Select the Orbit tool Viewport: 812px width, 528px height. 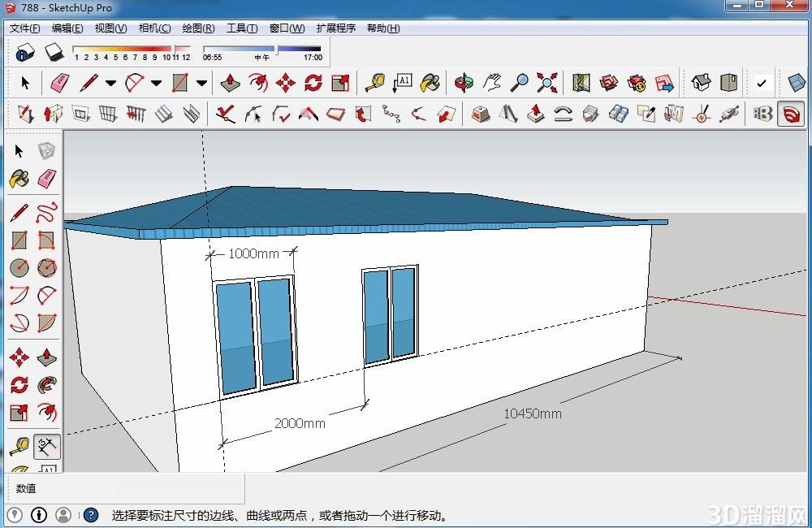tap(464, 83)
